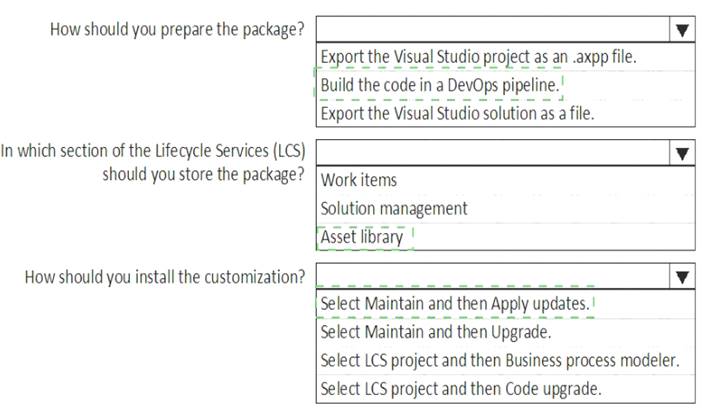Click the empty package preparation combo box field

493,30
